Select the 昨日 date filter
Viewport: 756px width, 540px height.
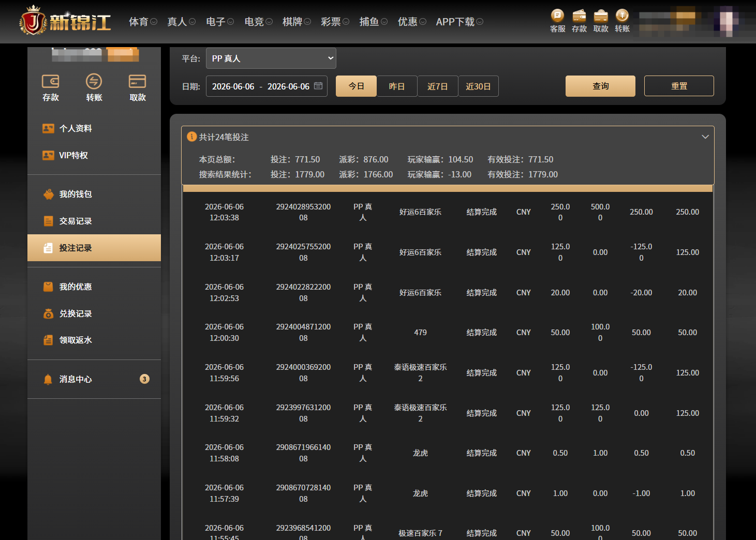(397, 86)
